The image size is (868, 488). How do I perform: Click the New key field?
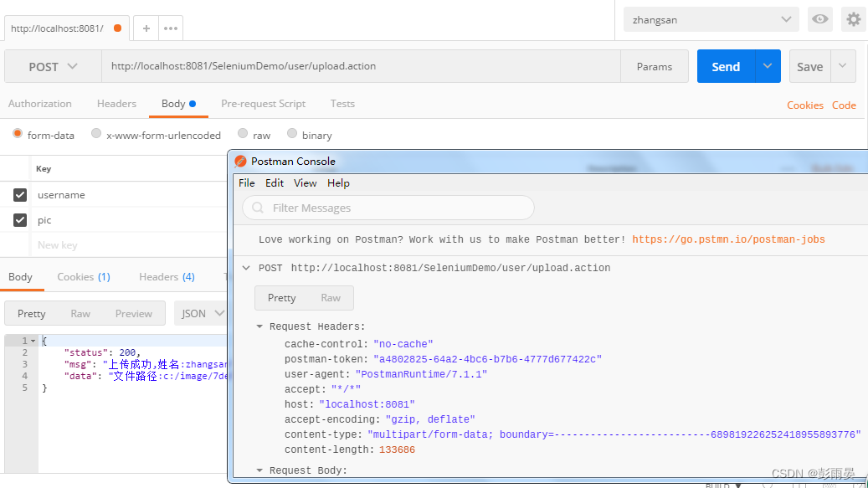tap(58, 245)
